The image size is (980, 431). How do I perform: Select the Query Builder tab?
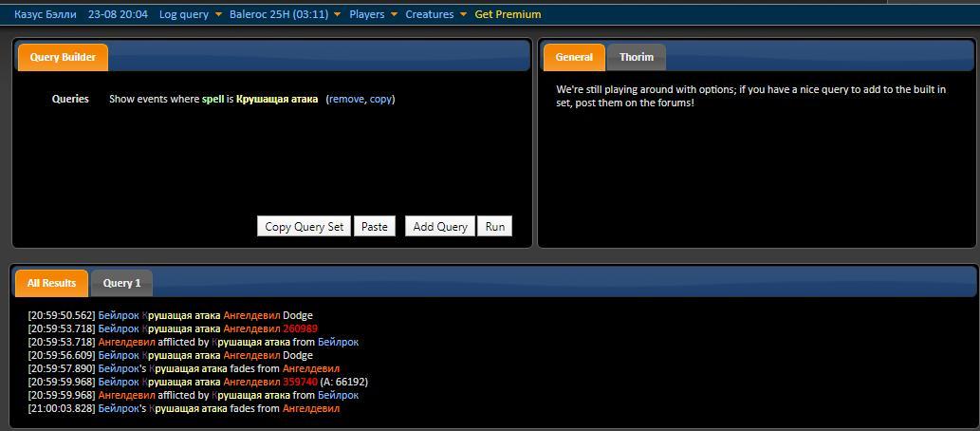coord(63,57)
